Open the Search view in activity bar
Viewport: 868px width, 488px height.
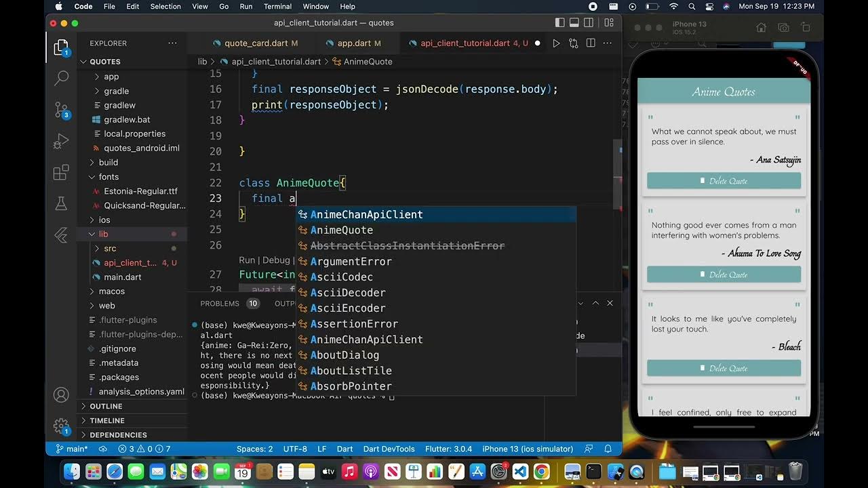(61, 78)
